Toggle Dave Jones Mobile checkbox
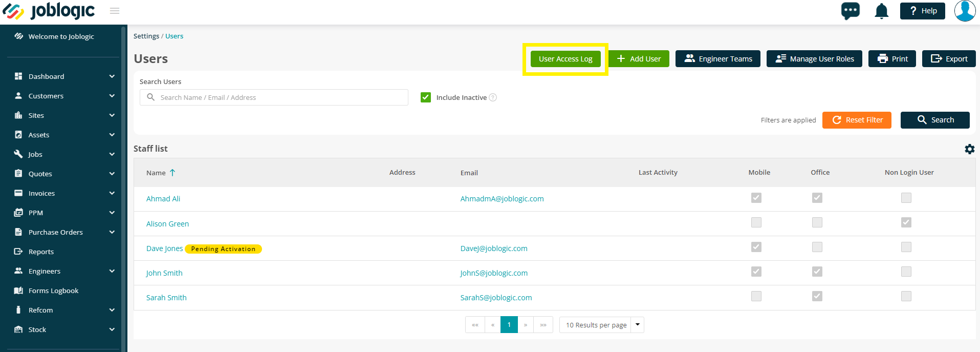980x352 pixels. click(756, 247)
